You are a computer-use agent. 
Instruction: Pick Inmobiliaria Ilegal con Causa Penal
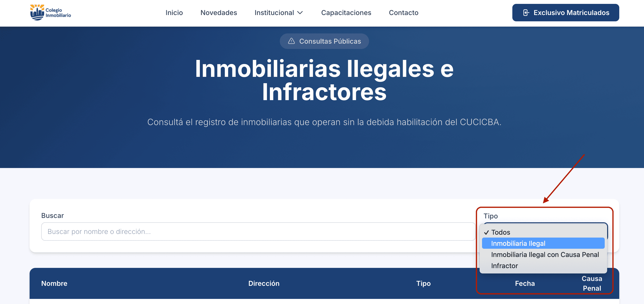[543, 255]
